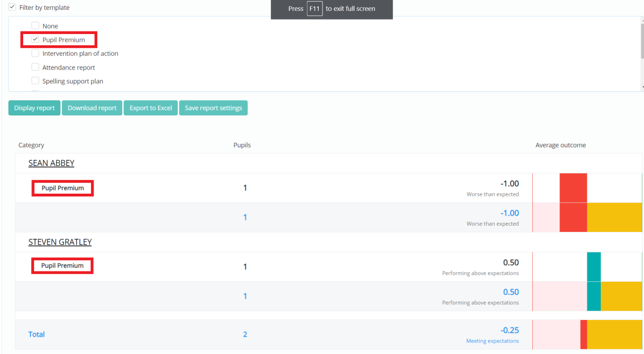
Task: Uncheck the Filter by template checkbox
Action: [12, 8]
